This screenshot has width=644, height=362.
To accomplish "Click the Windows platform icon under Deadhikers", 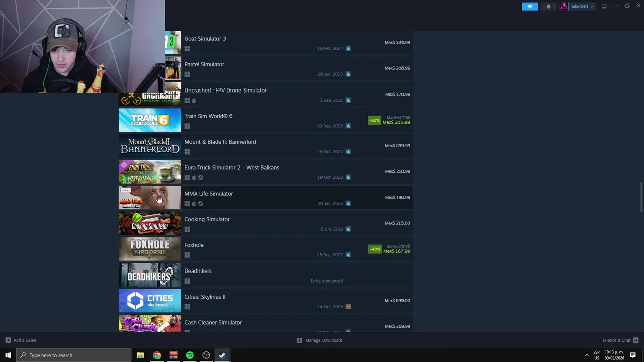I will tap(187, 281).
